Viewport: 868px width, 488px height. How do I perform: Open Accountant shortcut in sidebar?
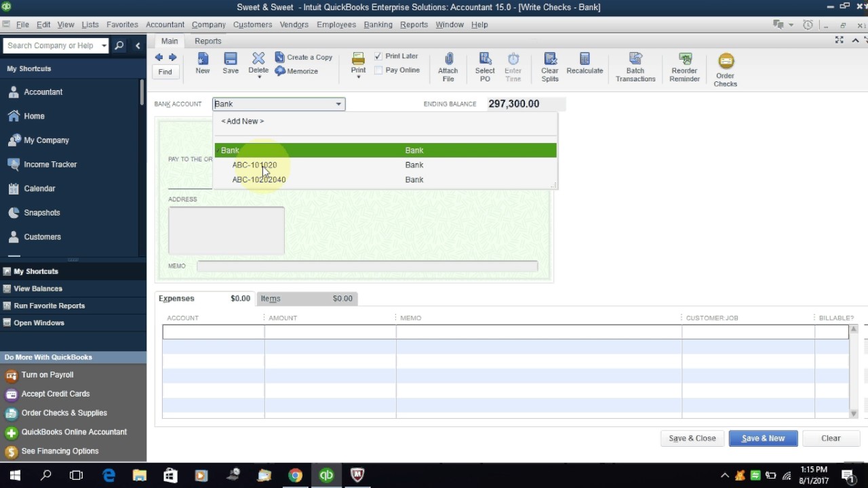(43, 92)
